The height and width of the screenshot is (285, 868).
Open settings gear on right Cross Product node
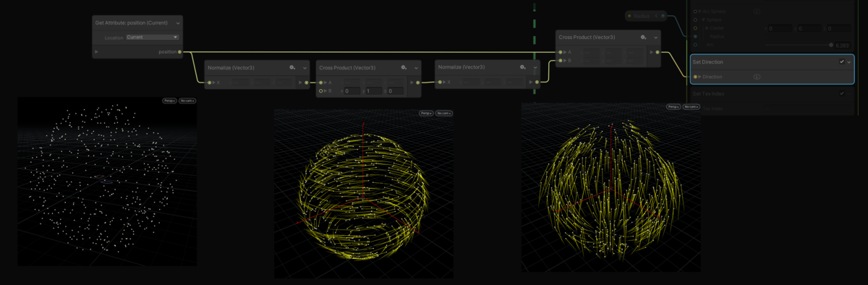pos(643,37)
